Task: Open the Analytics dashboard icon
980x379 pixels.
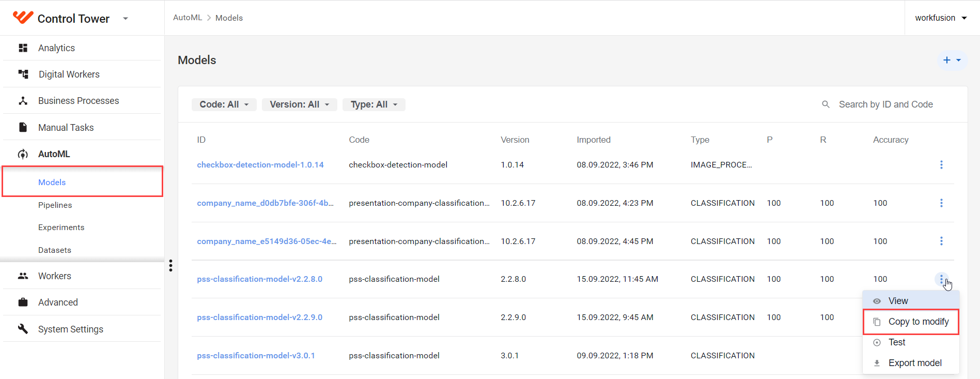Action: pyautogui.click(x=23, y=48)
